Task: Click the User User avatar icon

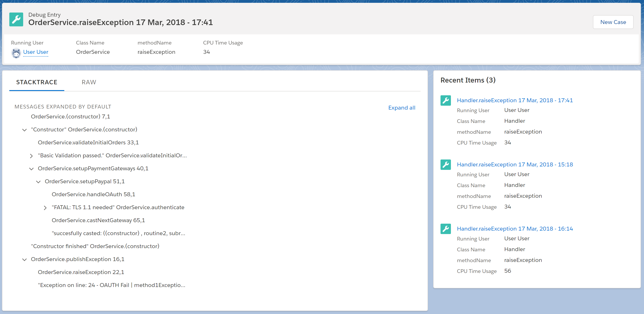Action: 16,53
